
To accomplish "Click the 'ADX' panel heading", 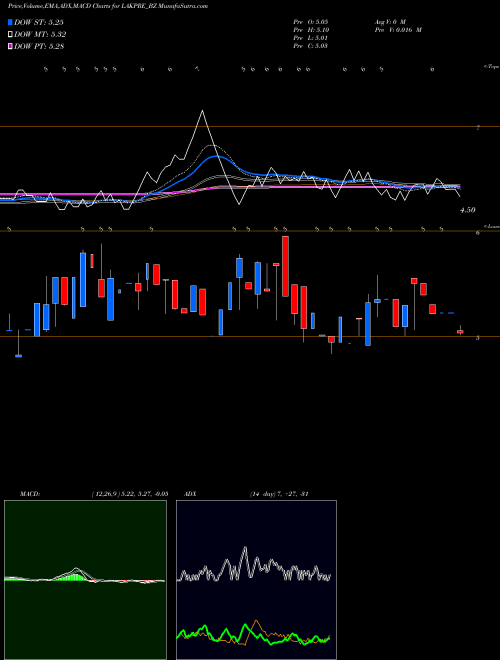I will (x=190, y=494).
